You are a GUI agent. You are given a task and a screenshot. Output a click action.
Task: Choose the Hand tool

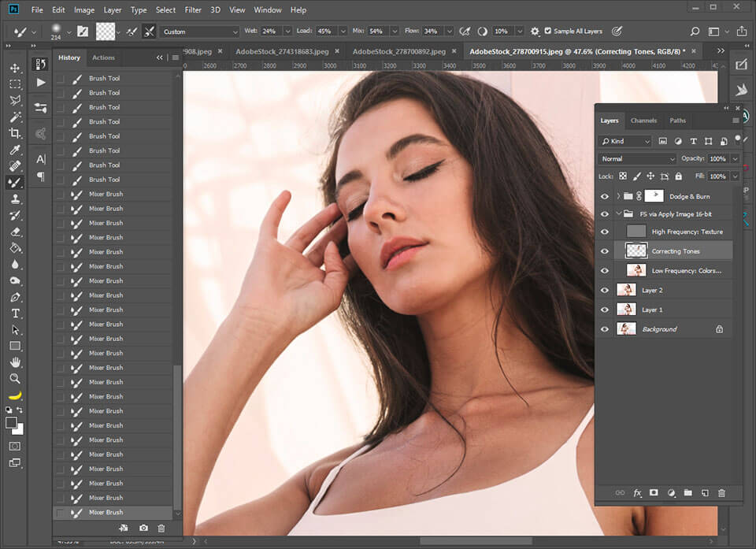tap(15, 362)
